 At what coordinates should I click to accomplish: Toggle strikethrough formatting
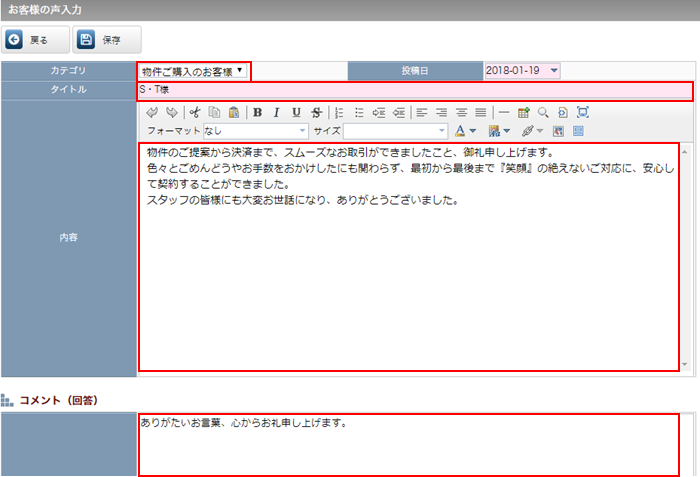[x=316, y=113]
